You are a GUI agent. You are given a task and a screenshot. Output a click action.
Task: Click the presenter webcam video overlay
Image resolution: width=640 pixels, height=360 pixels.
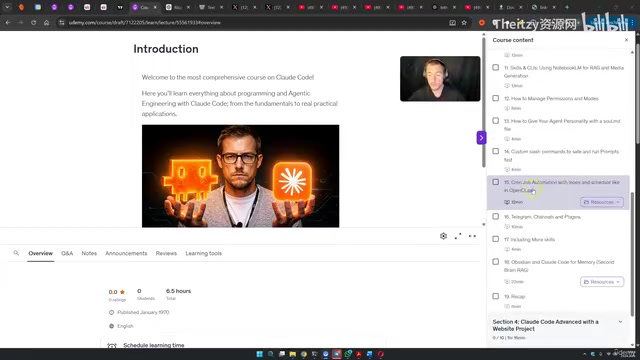[x=440, y=79]
